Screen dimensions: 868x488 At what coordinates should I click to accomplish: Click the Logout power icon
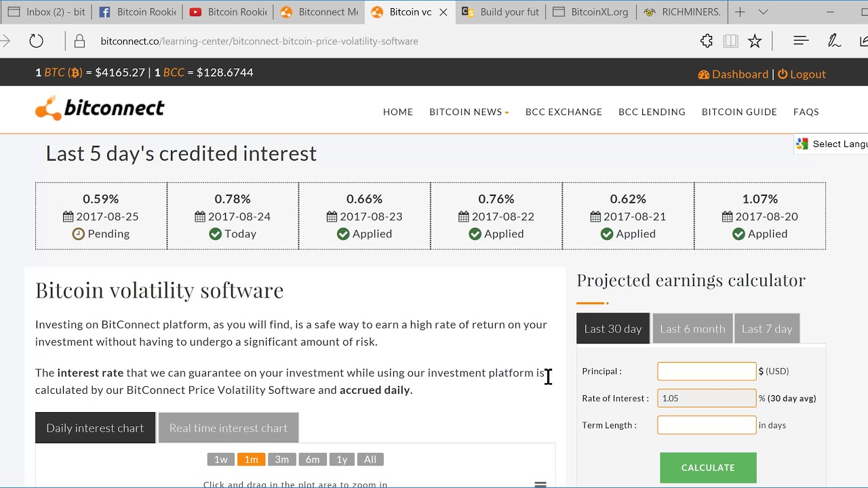tap(783, 75)
